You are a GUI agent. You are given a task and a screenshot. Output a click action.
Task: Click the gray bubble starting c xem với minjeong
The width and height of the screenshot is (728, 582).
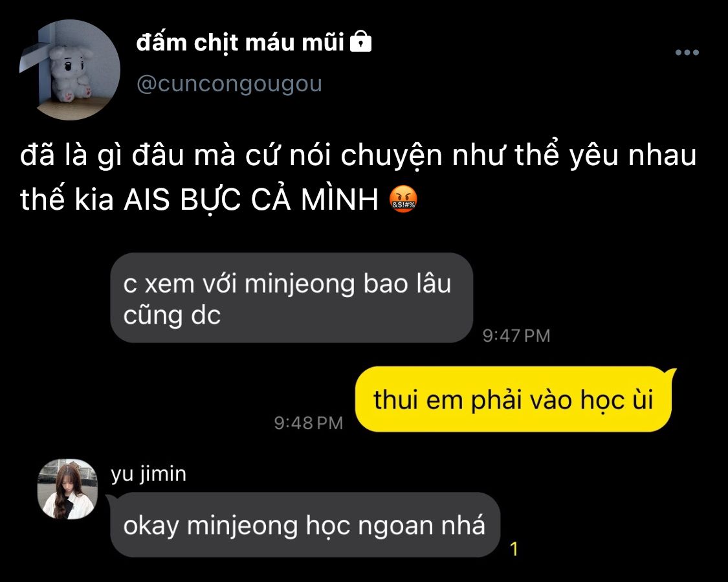point(292,298)
